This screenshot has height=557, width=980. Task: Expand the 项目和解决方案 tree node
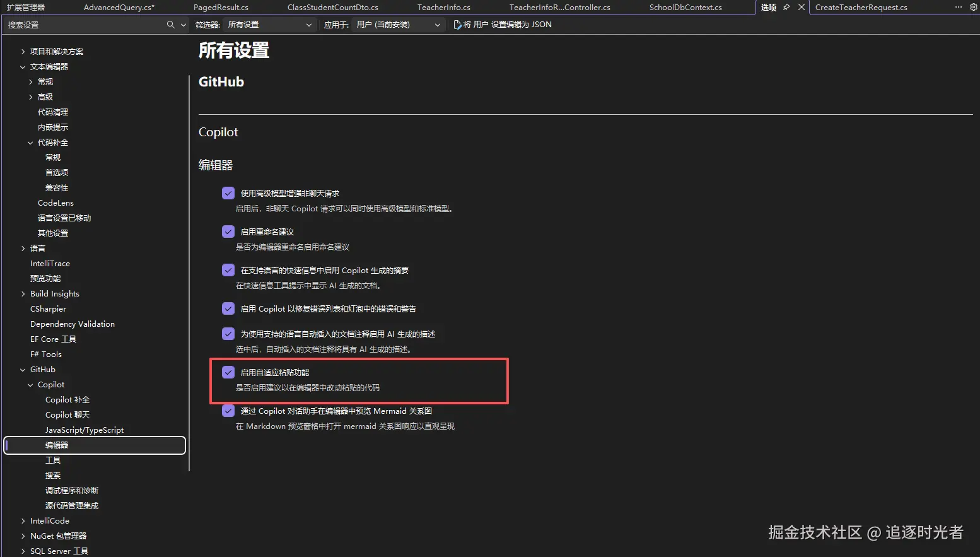tap(23, 52)
